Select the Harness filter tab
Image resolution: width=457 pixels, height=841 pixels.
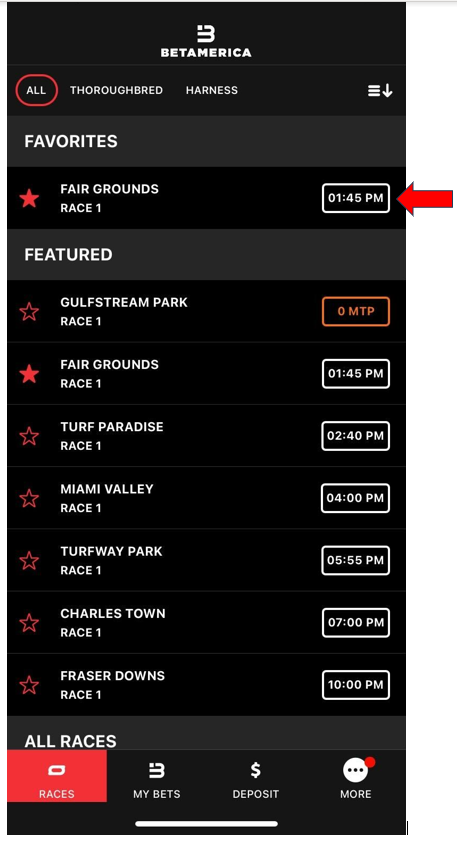coord(211,90)
